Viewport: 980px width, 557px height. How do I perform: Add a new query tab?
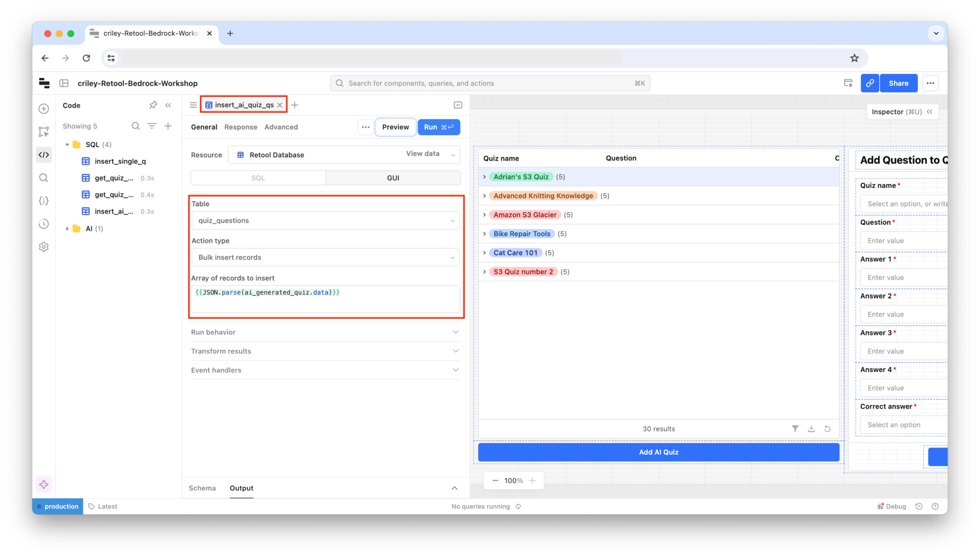pos(295,105)
